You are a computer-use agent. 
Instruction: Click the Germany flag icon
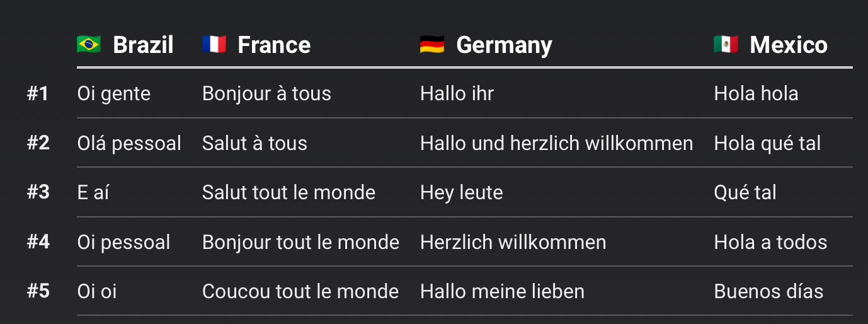click(x=432, y=45)
